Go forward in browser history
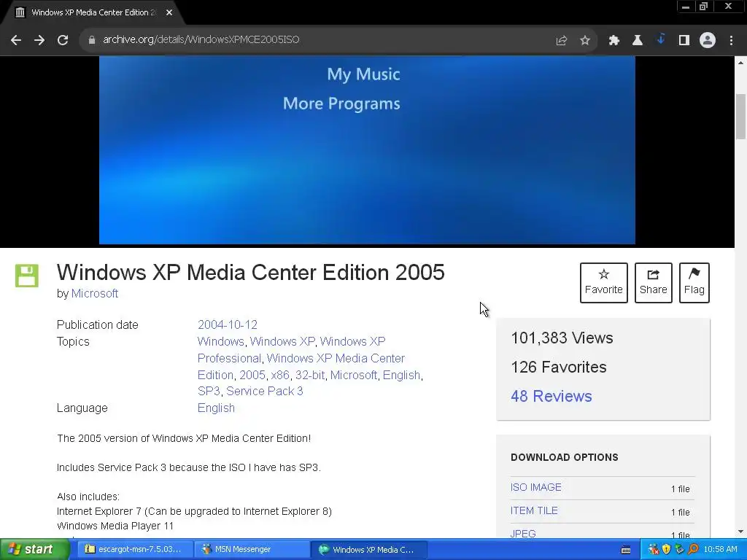 39,40
